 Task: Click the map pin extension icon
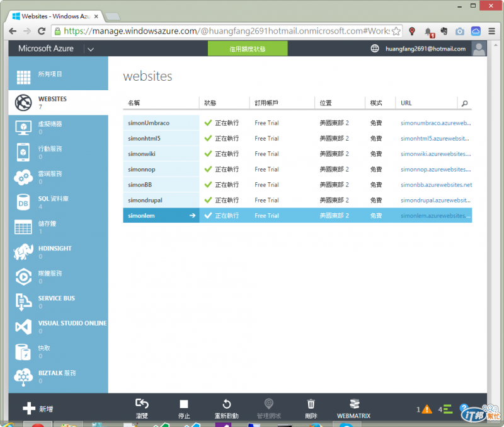pyautogui.click(x=412, y=31)
